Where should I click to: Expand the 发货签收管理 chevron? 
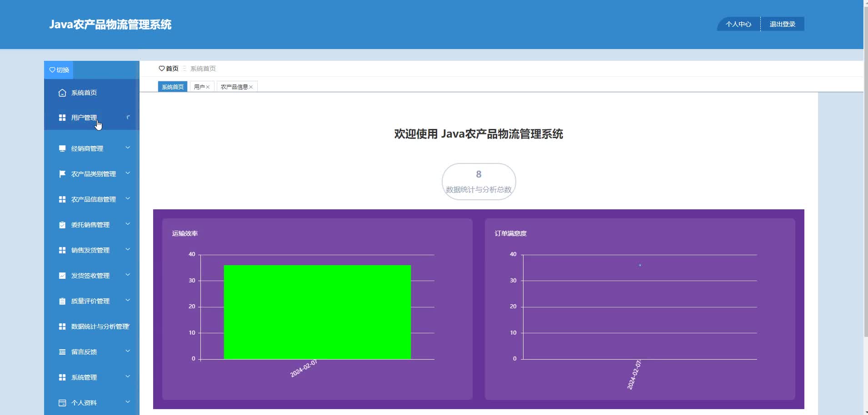128,275
